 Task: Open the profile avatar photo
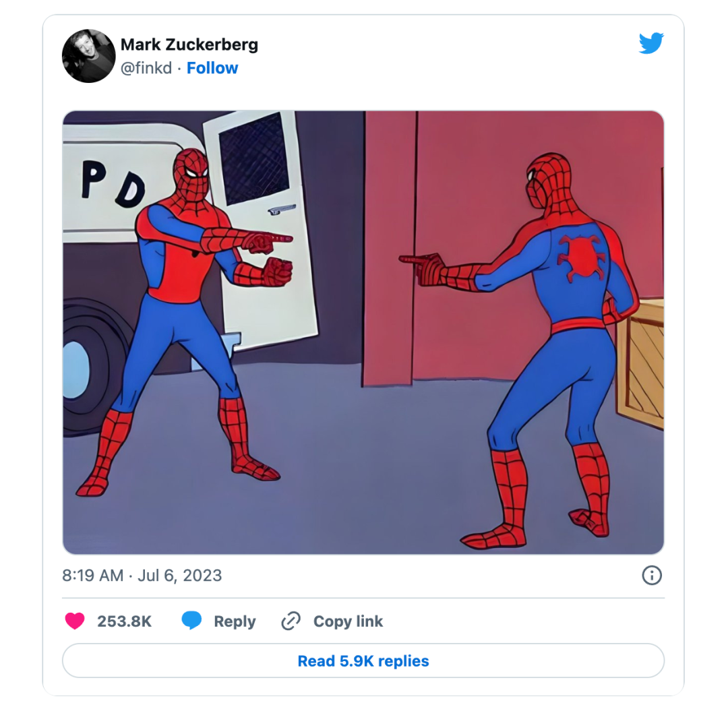(89, 56)
